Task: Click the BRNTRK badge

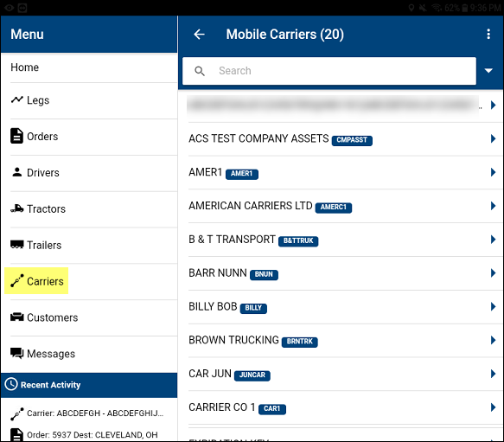Action: pos(300,342)
